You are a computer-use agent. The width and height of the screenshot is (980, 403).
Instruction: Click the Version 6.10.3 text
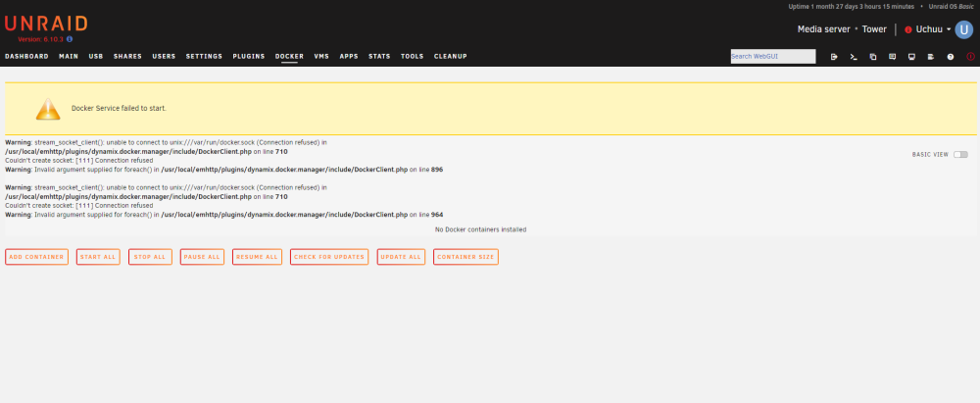click(x=41, y=39)
